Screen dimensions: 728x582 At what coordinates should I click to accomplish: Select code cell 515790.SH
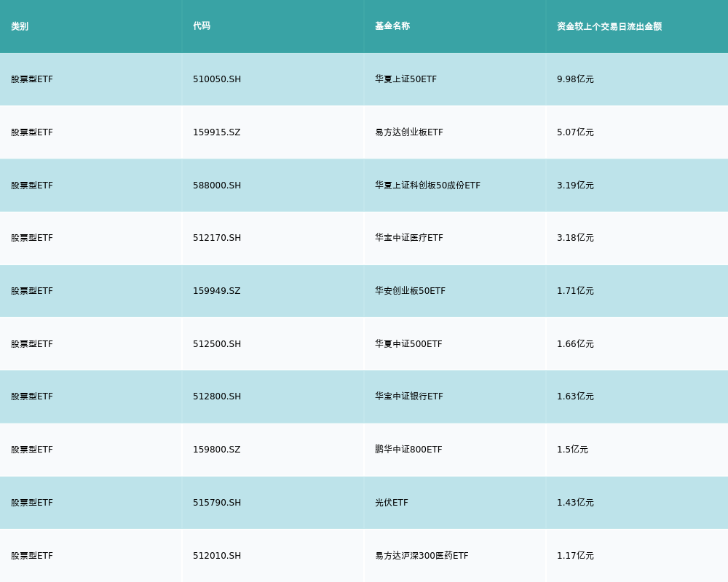(x=217, y=503)
